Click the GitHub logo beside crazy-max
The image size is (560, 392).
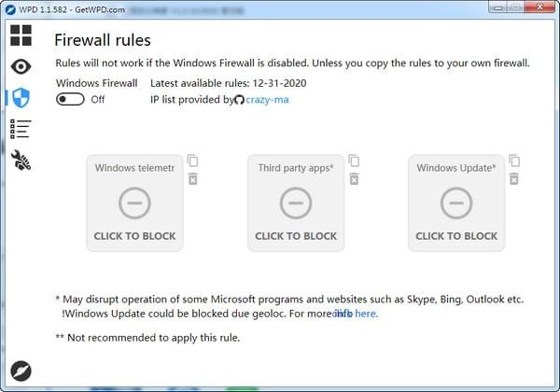(239, 100)
